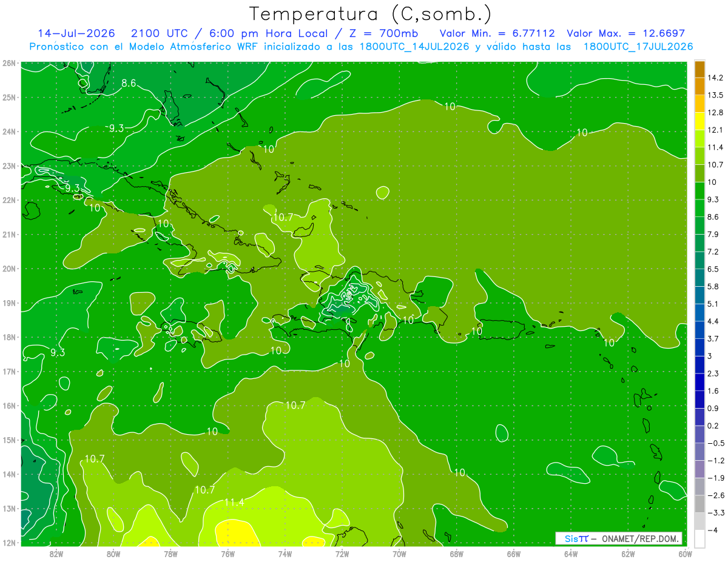Click the "64W" longitude axis label
The image size is (728, 562).
[x=571, y=554]
